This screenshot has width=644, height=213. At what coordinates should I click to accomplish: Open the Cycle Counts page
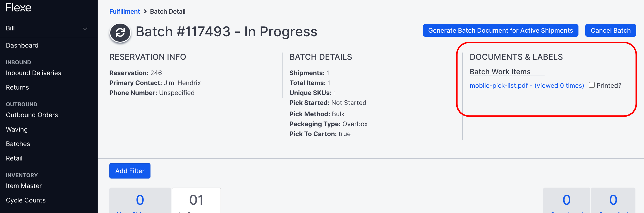[25, 200]
